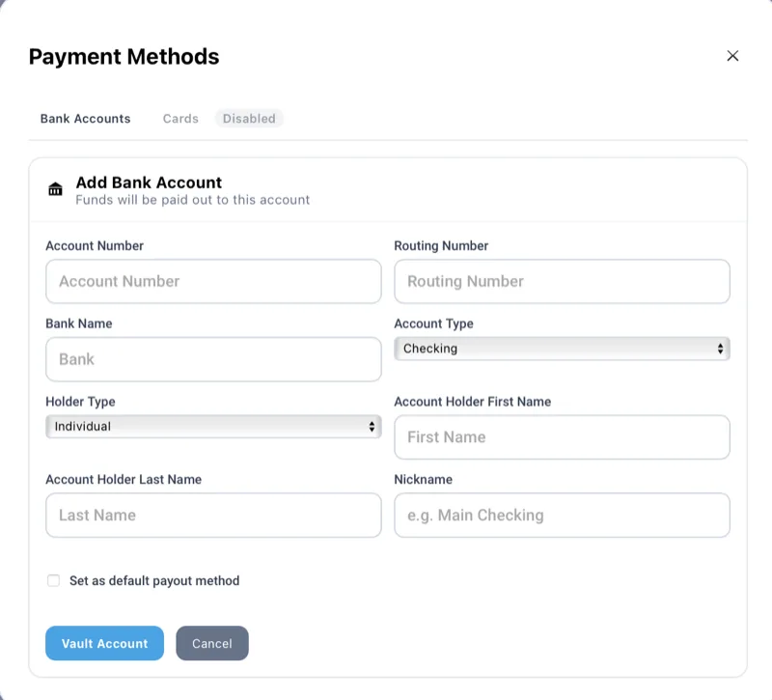Screen dimensions: 772x700
Task: Click Cancel to discard the form
Action: (x=212, y=643)
